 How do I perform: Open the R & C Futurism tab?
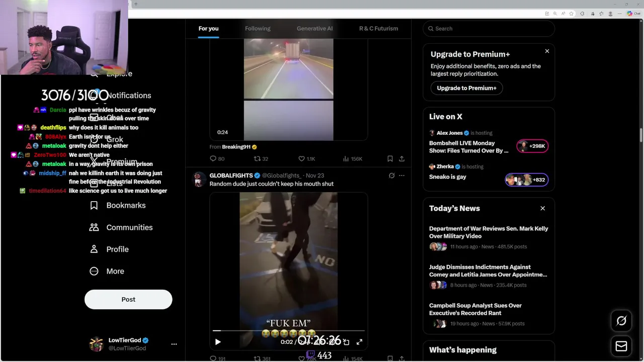click(x=378, y=29)
